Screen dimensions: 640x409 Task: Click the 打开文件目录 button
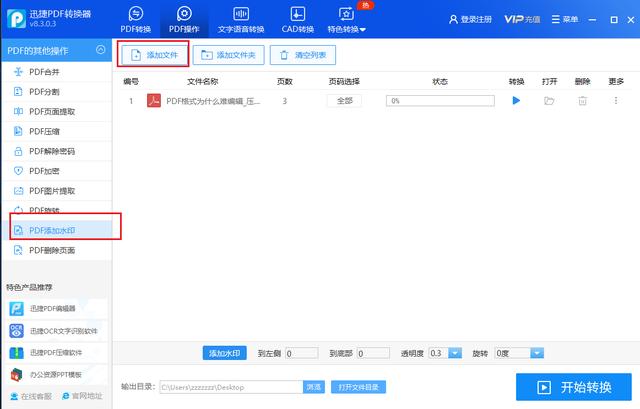coord(358,387)
